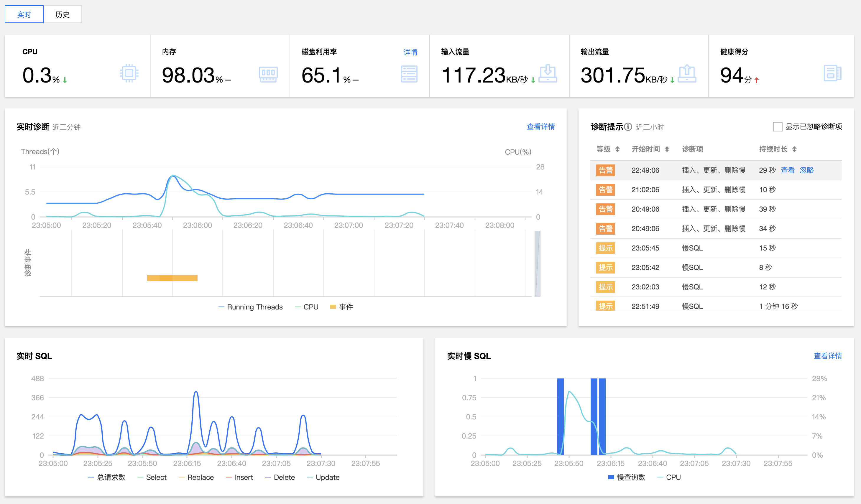Sort diagnosis table by 等级 column
861x504 pixels.
pos(617,149)
